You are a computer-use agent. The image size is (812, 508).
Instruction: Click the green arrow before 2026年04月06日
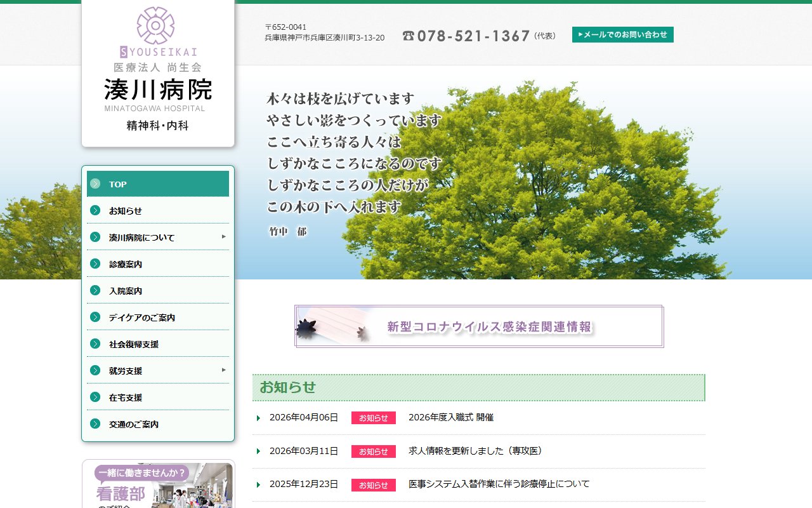[259, 418]
